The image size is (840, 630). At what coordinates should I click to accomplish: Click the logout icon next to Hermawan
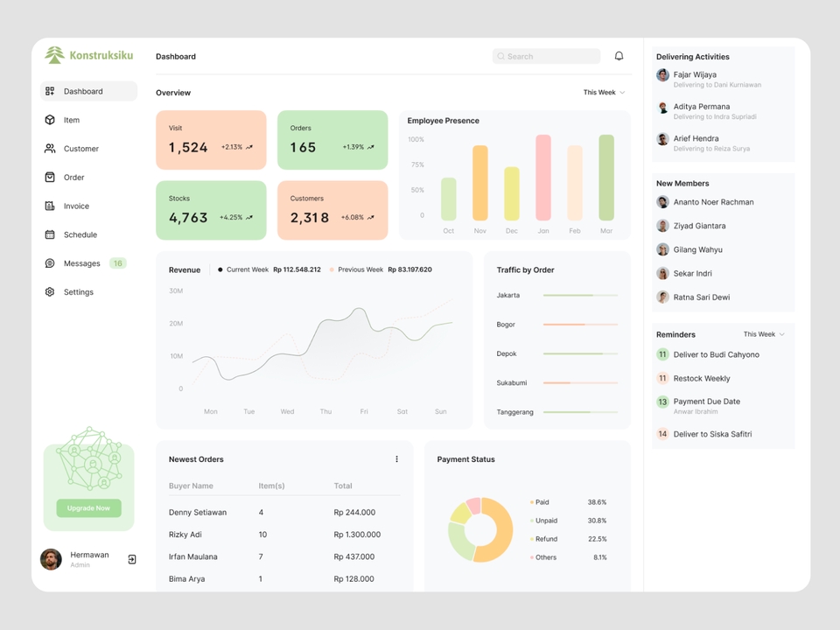click(x=131, y=558)
